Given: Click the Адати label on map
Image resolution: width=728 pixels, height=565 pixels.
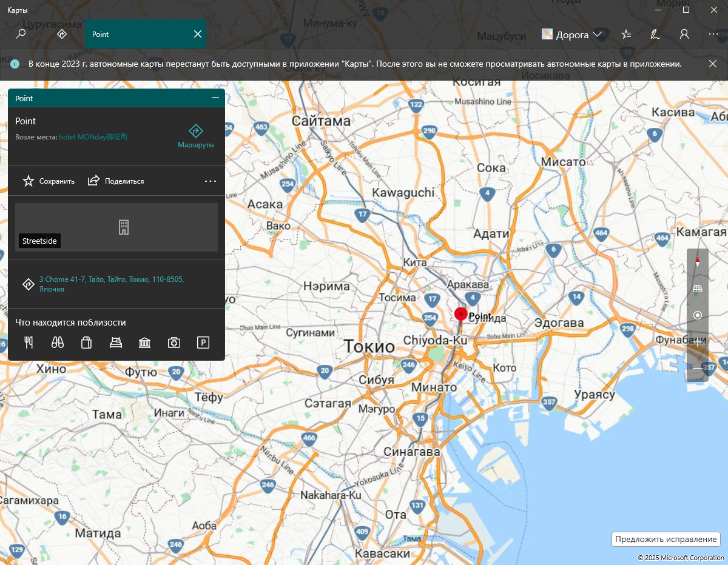Looking at the screenshot, I should tap(491, 233).
